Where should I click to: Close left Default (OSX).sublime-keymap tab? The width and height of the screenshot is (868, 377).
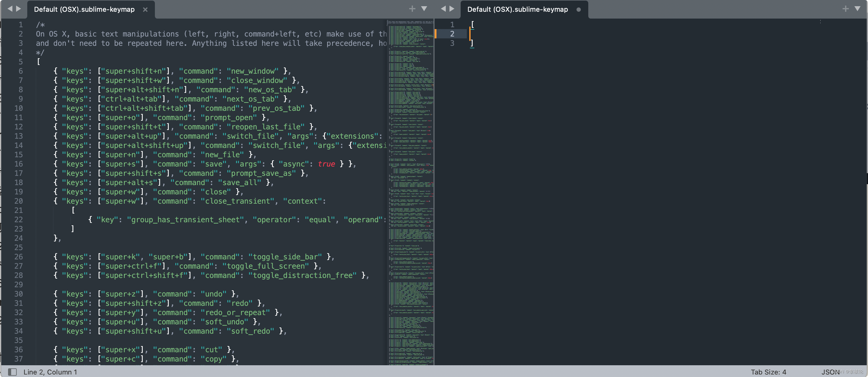tap(145, 10)
